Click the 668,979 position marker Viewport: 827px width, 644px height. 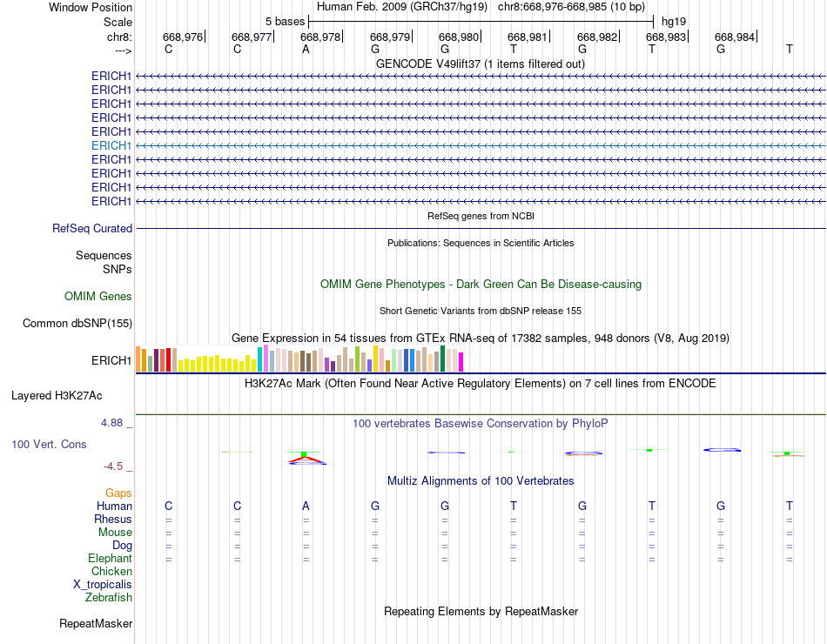coord(390,37)
